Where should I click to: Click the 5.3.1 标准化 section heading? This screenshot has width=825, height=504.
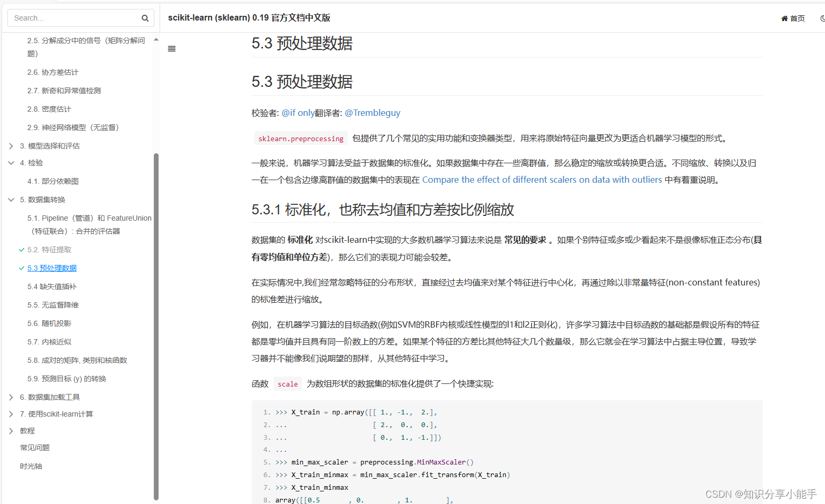click(382, 210)
